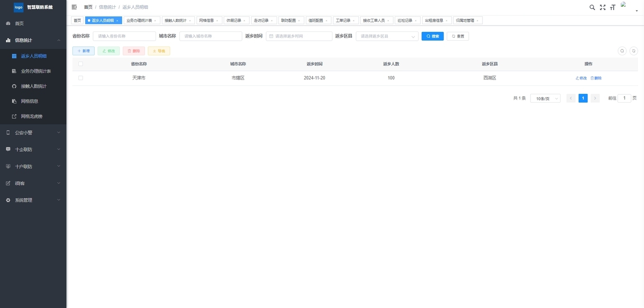Expand the 公安小警 sidebar menu

click(33, 132)
